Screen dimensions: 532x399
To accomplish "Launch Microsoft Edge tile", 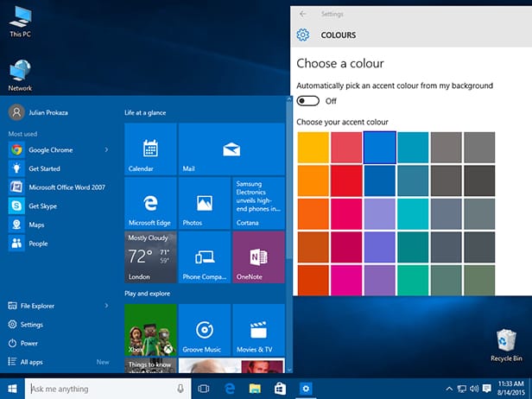I will click(150, 203).
